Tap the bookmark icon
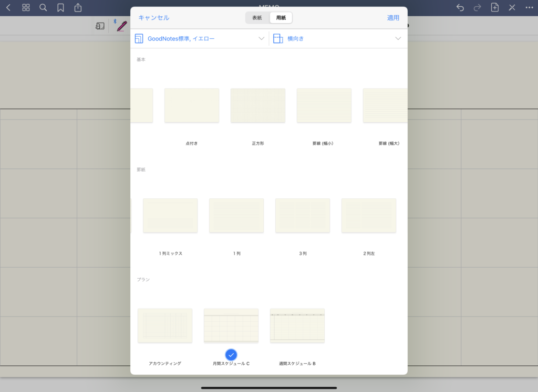 point(61,8)
